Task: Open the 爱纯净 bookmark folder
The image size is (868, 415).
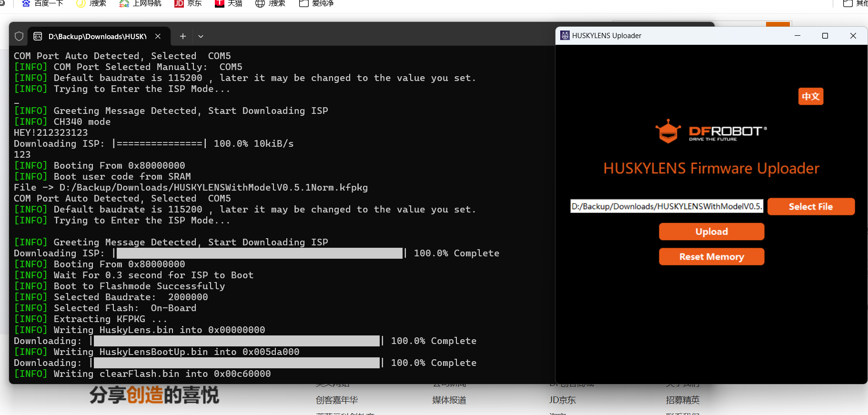Action: tap(316, 3)
